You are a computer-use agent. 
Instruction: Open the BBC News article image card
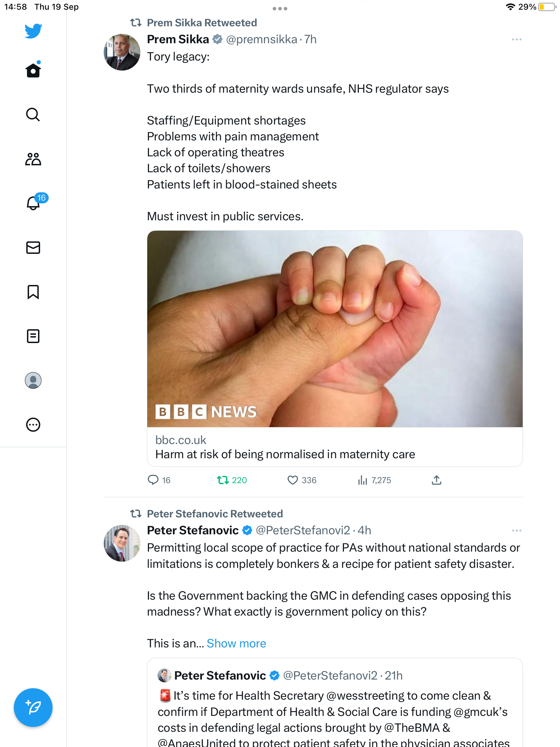[335, 329]
